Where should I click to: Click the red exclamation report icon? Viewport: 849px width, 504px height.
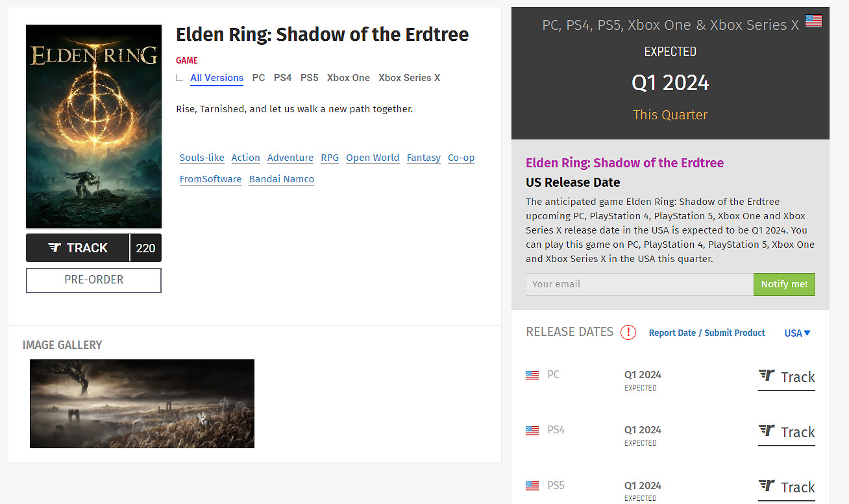point(628,332)
